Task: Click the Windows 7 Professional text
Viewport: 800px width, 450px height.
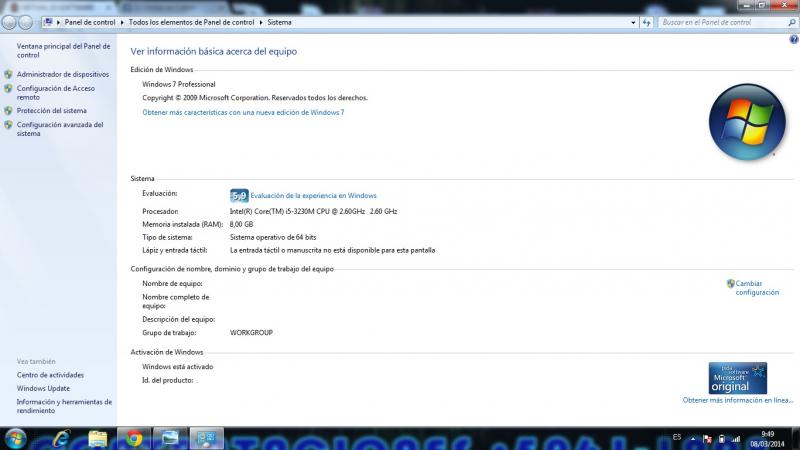Action: (x=179, y=84)
